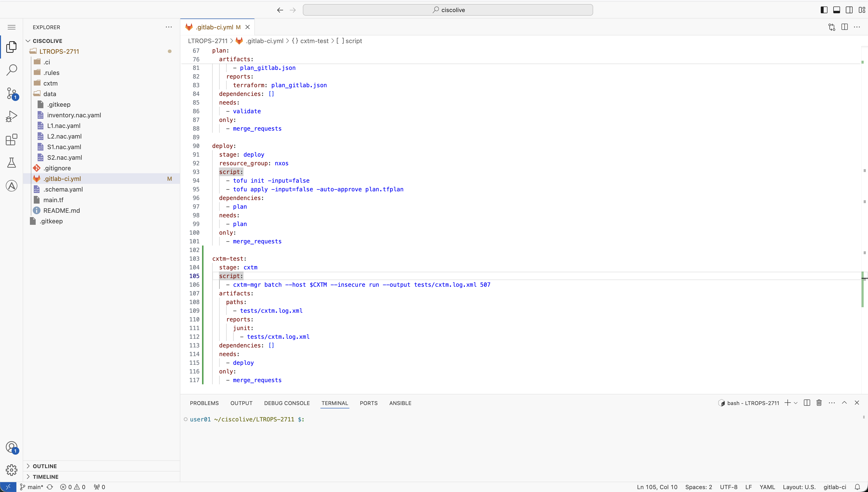
Task: Open new terminal launch profile dropdown
Action: click(x=796, y=403)
